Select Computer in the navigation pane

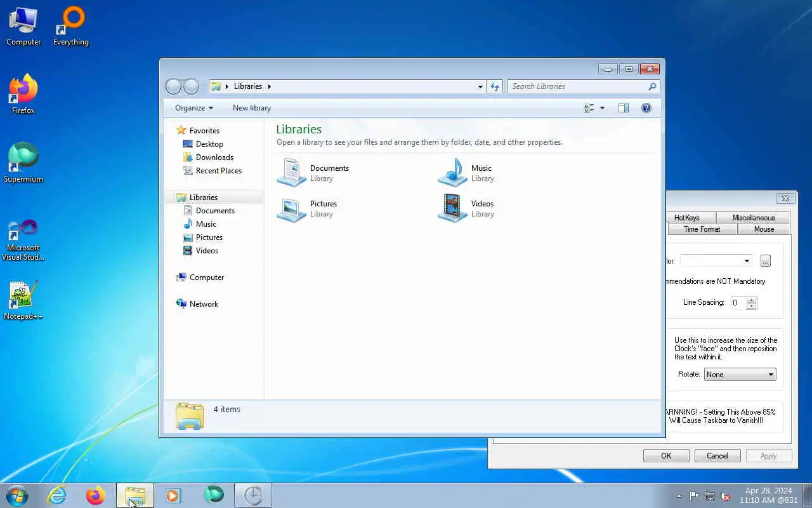207,277
